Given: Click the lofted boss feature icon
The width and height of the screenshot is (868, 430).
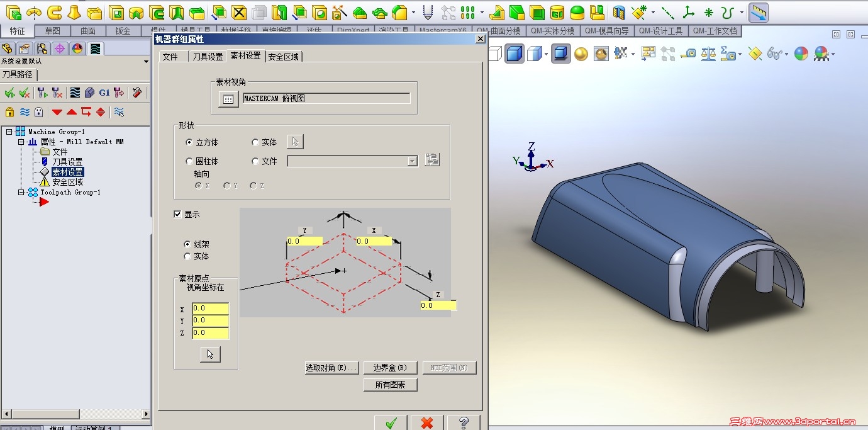Looking at the screenshot, I should pyautogui.click(x=74, y=11).
